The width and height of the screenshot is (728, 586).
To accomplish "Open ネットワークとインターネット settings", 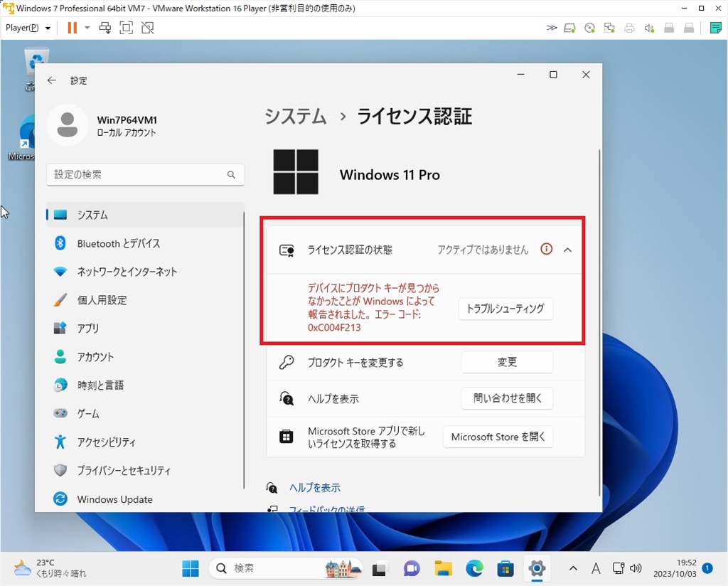I will coord(145,272).
